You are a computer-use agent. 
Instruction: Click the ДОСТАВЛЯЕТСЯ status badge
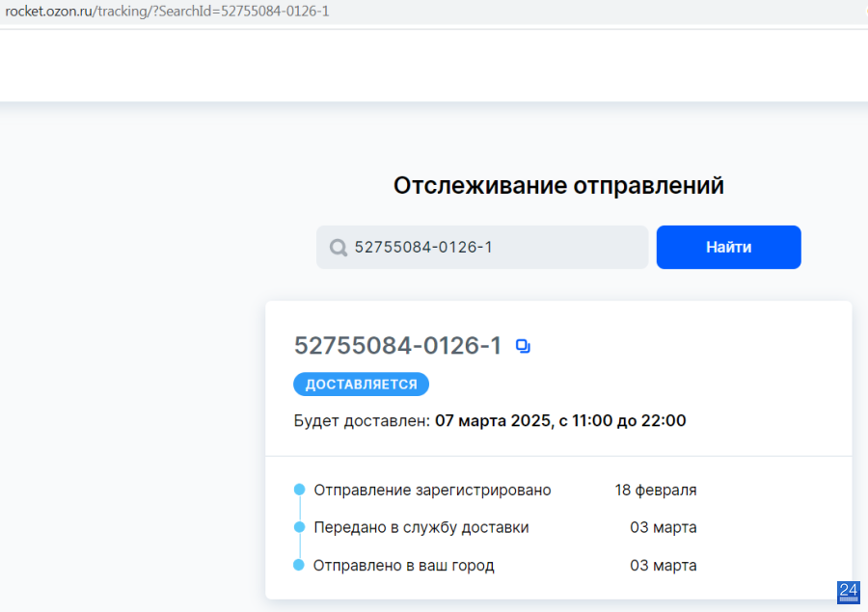pyautogui.click(x=361, y=384)
